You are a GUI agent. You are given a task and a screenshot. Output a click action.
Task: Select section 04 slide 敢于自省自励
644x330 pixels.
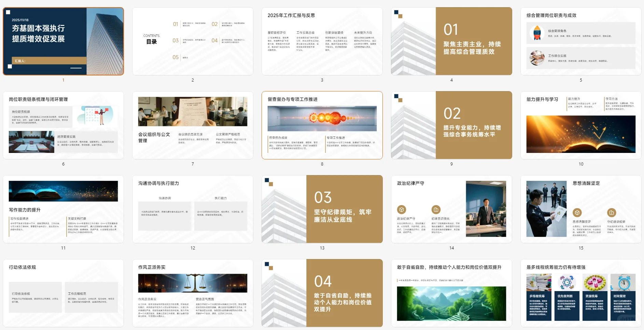pos(322,293)
